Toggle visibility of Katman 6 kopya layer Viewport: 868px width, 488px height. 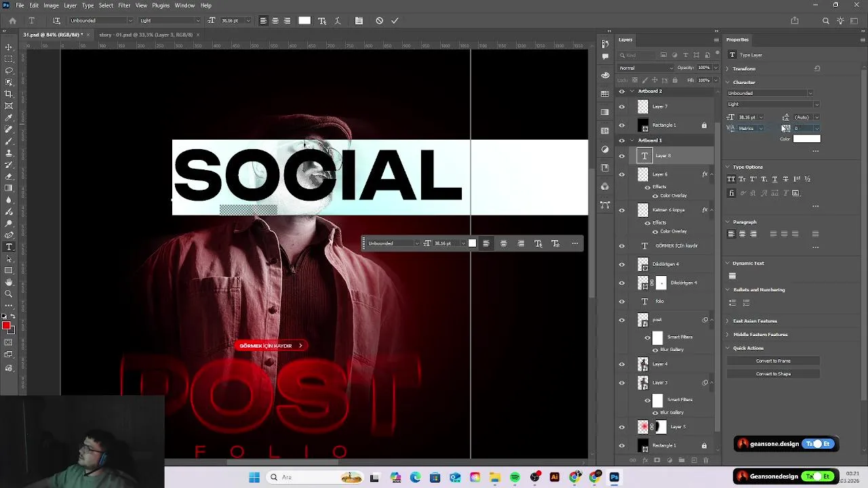pyautogui.click(x=622, y=210)
